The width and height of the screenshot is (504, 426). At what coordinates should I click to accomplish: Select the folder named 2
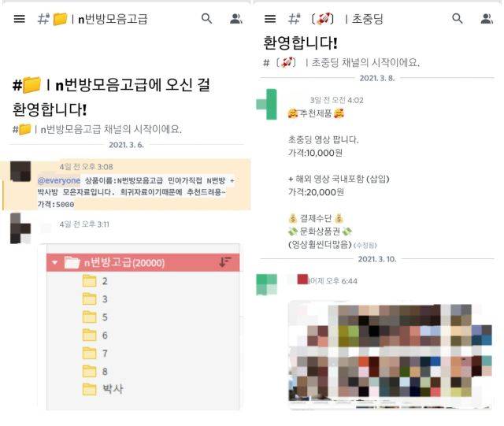coord(95,281)
